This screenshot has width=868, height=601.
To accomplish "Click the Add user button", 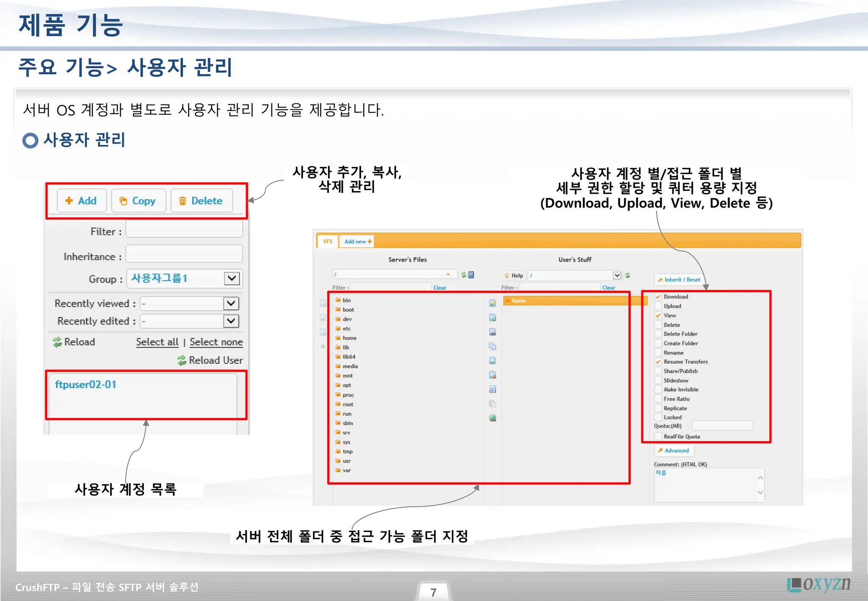I will point(81,200).
